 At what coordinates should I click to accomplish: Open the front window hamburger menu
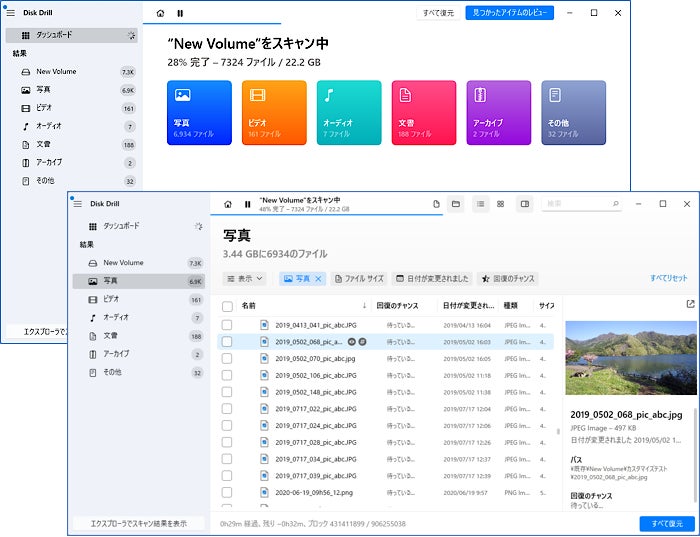[x=77, y=203]
